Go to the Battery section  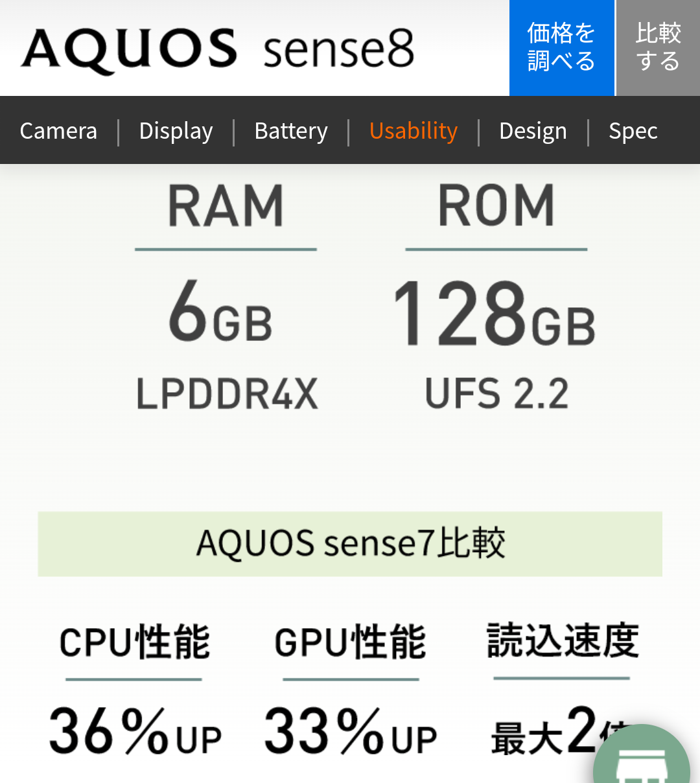point(291,131)
